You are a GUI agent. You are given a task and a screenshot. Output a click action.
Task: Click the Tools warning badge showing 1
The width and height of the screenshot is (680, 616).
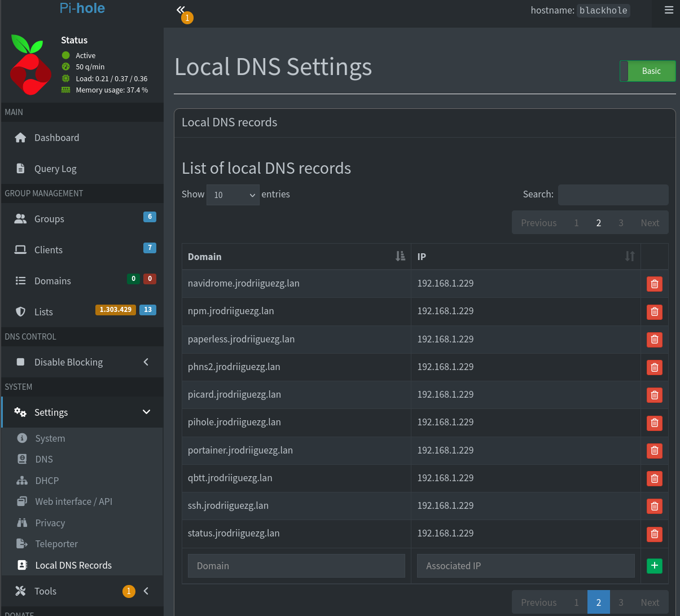(129, 591)
